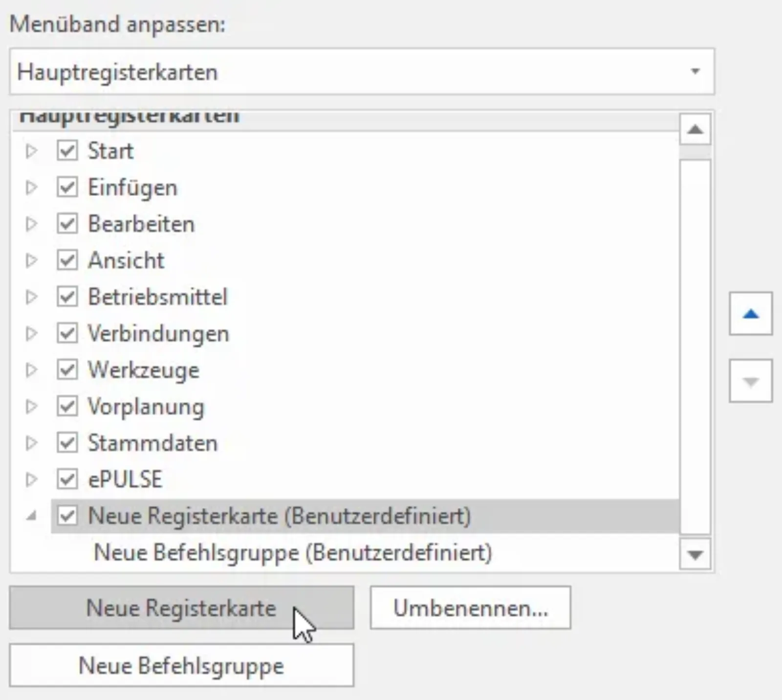Move selected tab up with blue arrow
The height and width of the screenshot is (700, 782).
tap(751, 314)
